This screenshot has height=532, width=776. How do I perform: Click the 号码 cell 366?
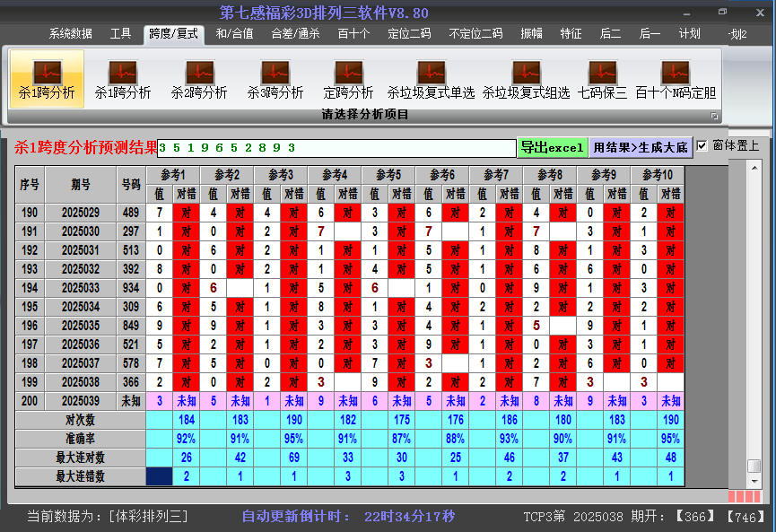(x=131, y=382)
